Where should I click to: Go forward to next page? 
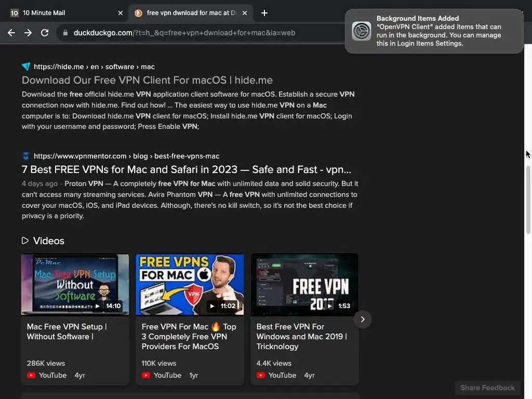click(28, 33)
